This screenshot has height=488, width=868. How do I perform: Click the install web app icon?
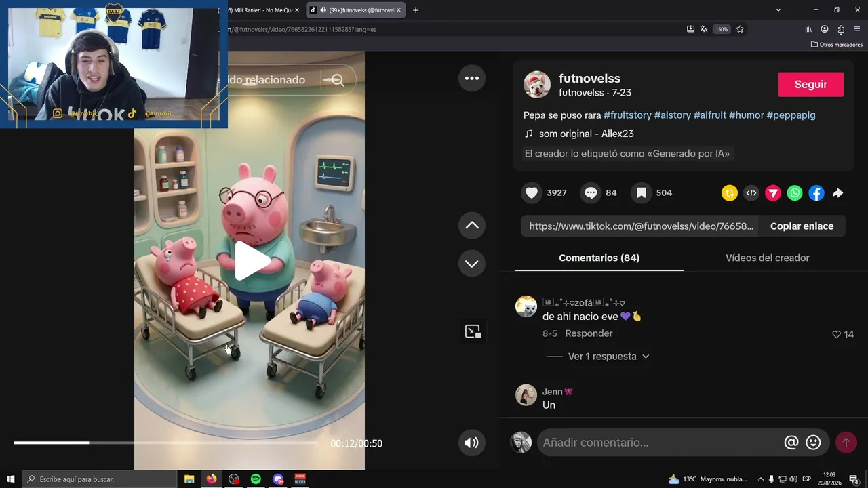[x=690, y=29]
